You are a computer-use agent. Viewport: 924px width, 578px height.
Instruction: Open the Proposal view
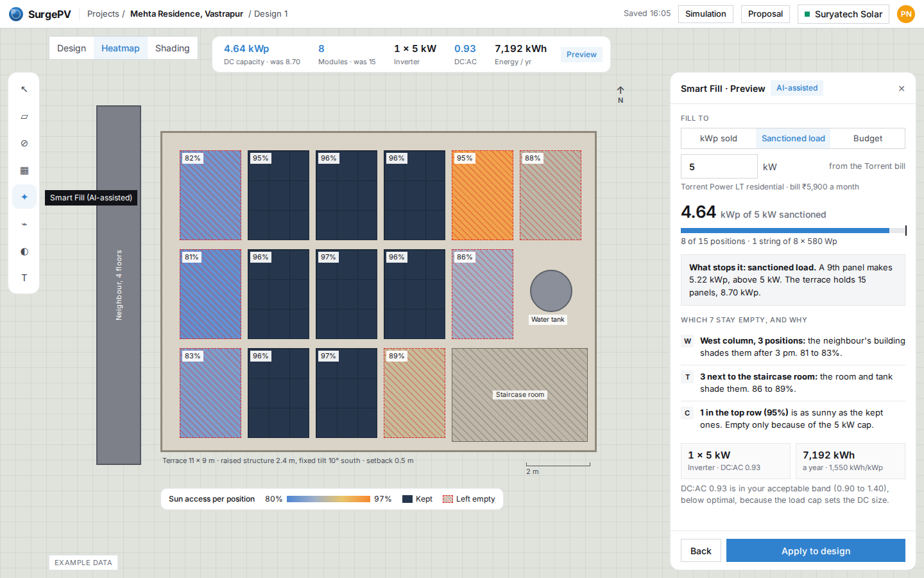point(766,14)
